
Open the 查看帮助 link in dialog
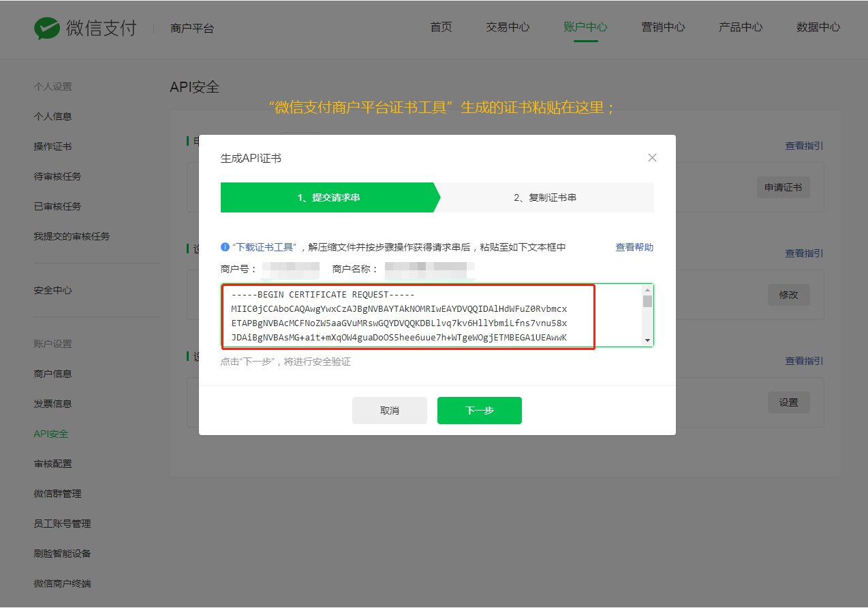tap(634, 247)
